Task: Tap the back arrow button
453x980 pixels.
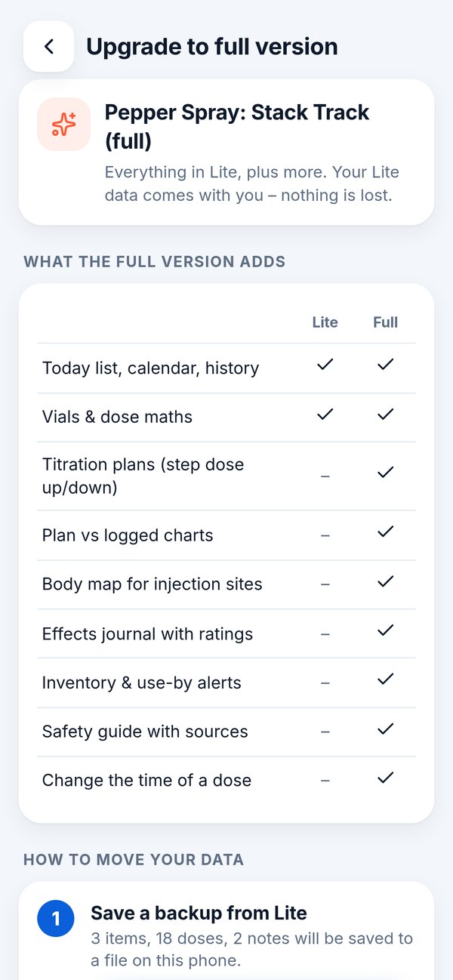Action: pos(48,46)
